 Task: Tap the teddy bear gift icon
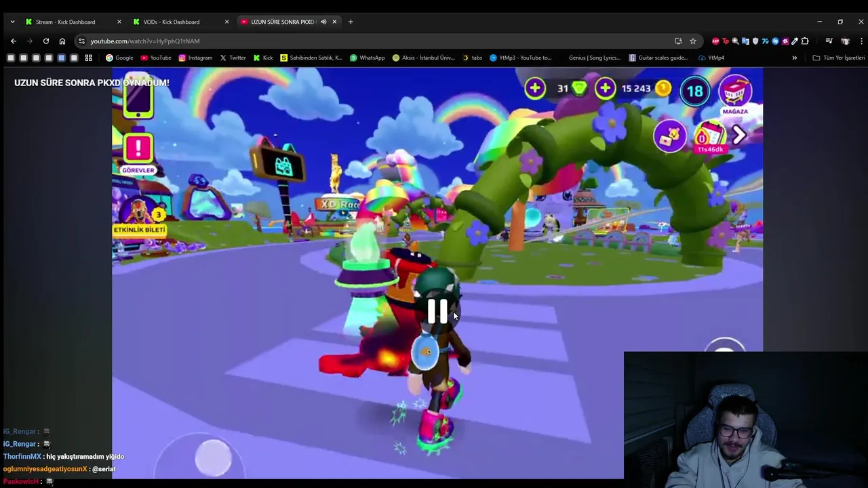(670, 136)
